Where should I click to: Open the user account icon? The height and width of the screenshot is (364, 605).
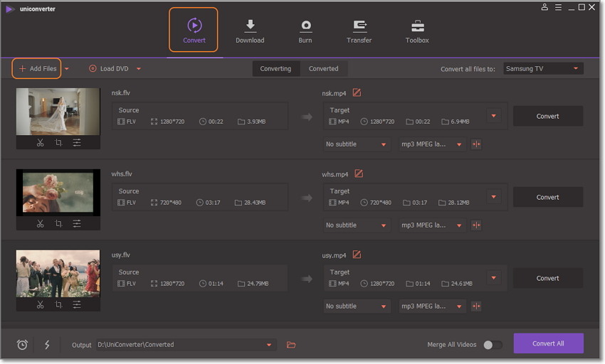(544, 7)
